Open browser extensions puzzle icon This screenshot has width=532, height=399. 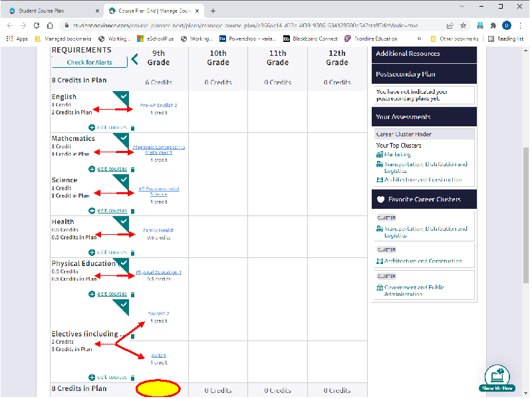tap(493, 25)
